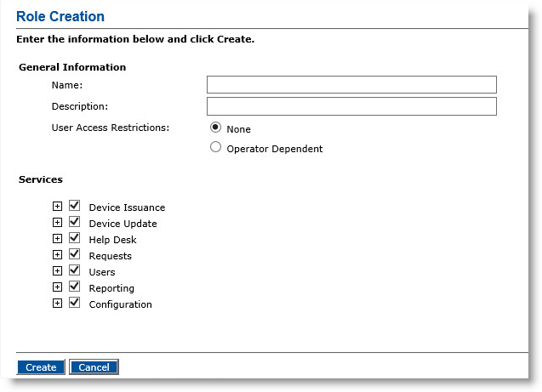Screen dimensions: 542x392
Task: Expand the Configuration service node
Action: pyautogui.click(x=57, y=304)
